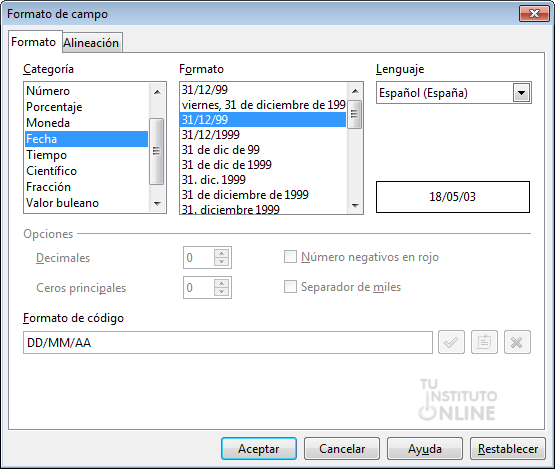The image size is (555, 469).
Task: Click the delete format X icon
Action: pos(517,342)
